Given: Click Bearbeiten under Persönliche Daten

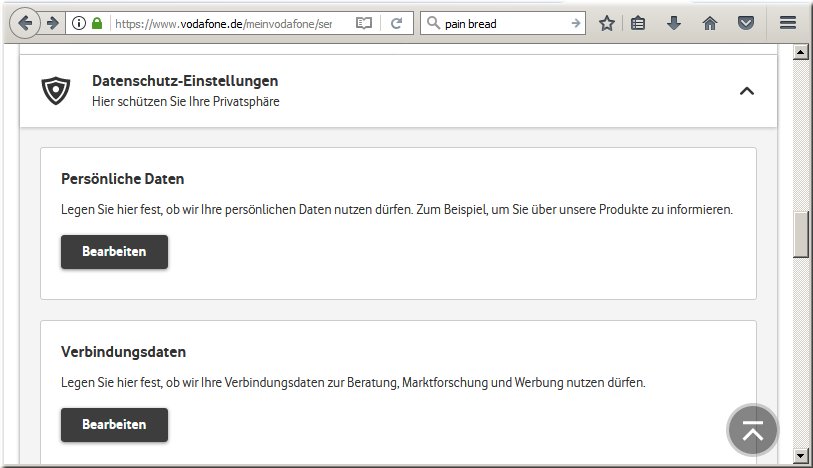Looking at the screenshot, I should coord(114,252).
